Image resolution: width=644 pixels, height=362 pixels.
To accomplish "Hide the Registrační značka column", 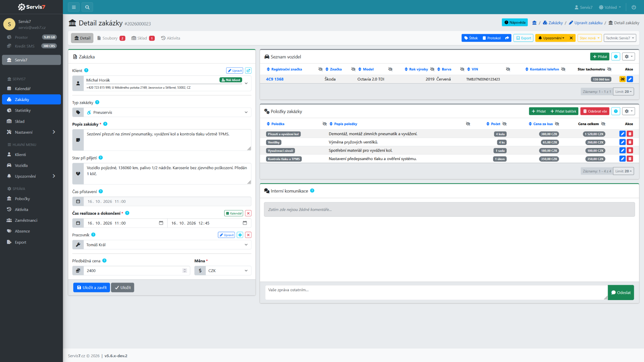I will click(320, 69).
